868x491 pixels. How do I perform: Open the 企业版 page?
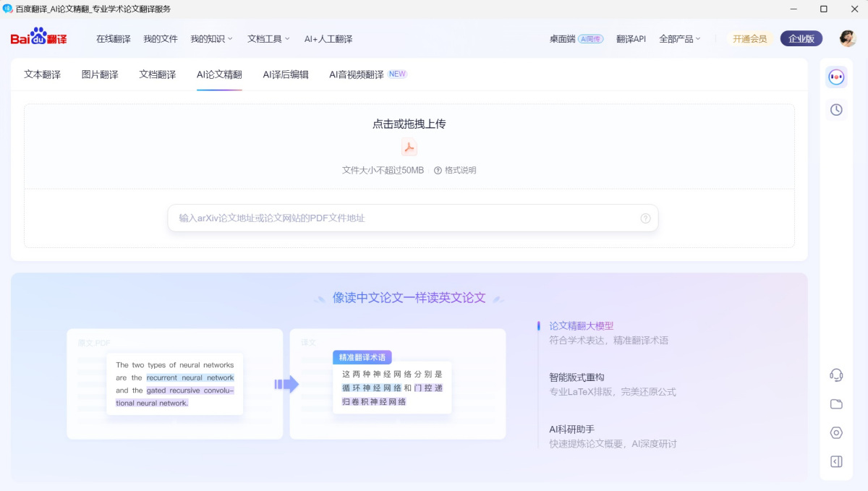801,38
